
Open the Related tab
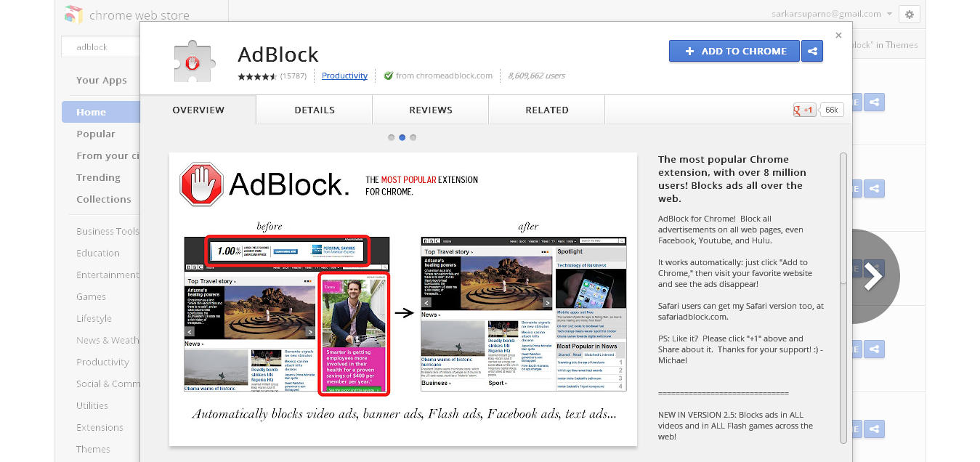[547, 110]
